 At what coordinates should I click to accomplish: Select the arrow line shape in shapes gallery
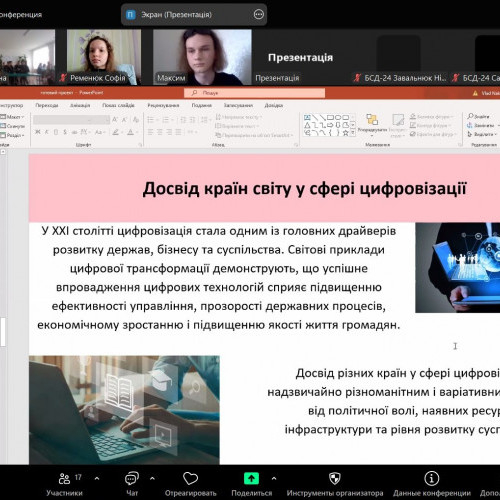(323, 117)
